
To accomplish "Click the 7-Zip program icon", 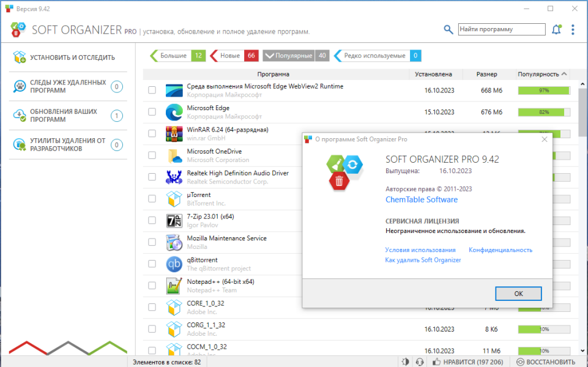I will coord(174,221).
